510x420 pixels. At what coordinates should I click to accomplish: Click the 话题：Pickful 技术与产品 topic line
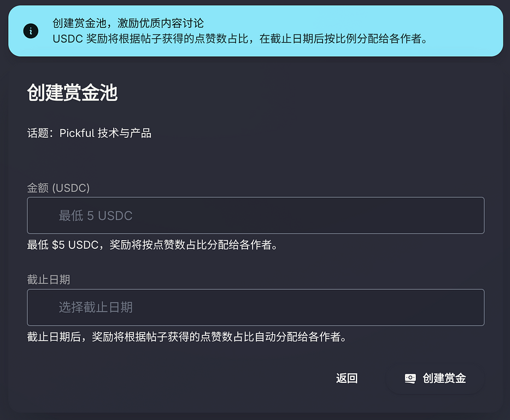click(x=89, y=133)
